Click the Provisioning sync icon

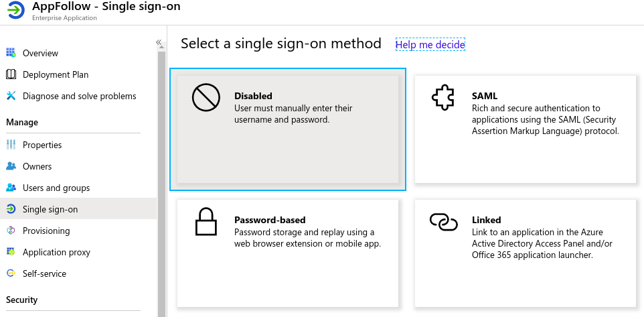click(x=11, y=231)
